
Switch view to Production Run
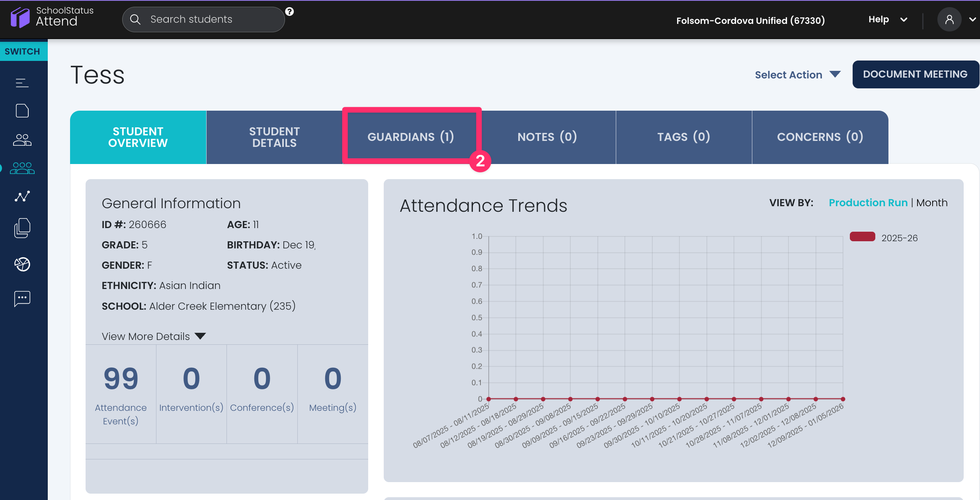pyautogui.click(x=868, y=203)
